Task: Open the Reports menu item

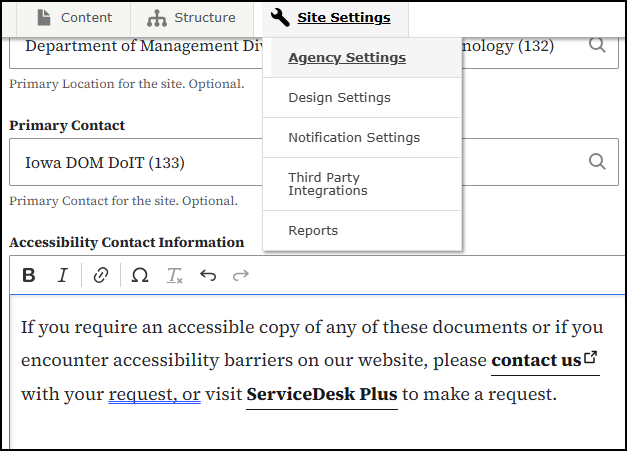Action: (x=313, y=231)
